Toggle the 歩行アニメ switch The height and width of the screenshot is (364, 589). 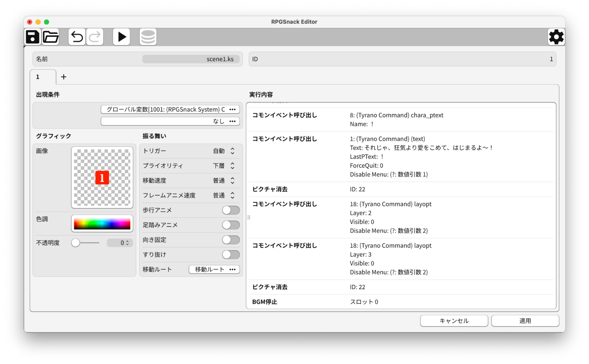[231, 210]
